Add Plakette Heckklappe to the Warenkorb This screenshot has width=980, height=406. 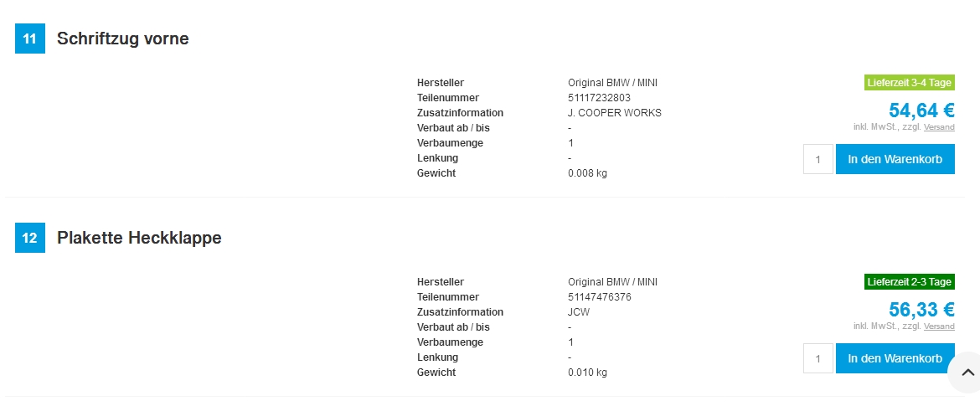tap(895, 358)
